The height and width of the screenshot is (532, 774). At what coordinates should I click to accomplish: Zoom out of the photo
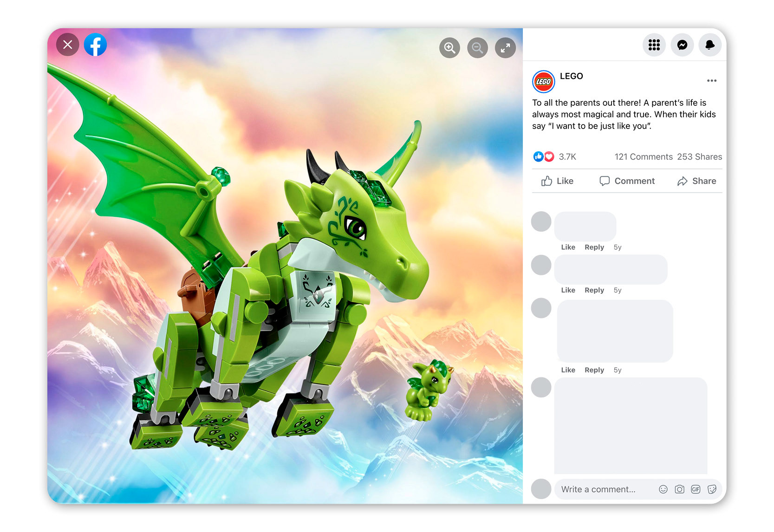477,48
